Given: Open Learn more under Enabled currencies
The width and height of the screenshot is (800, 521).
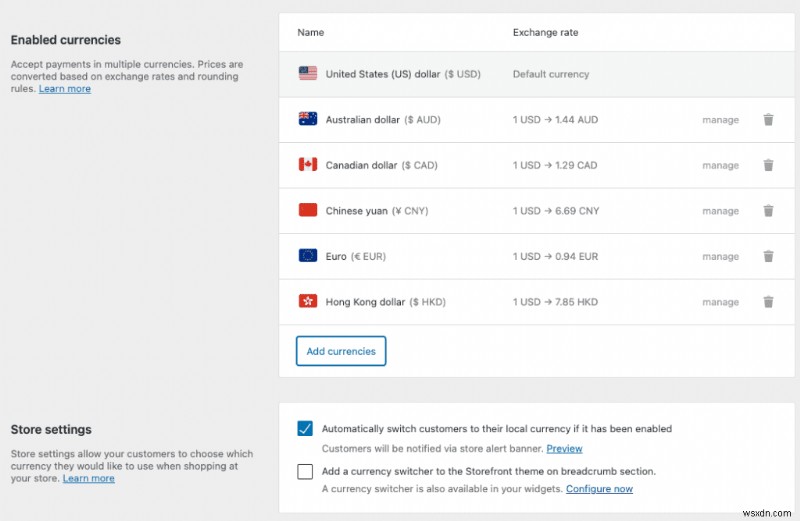Looking at the screenshot, I should (x=65, y=89).
